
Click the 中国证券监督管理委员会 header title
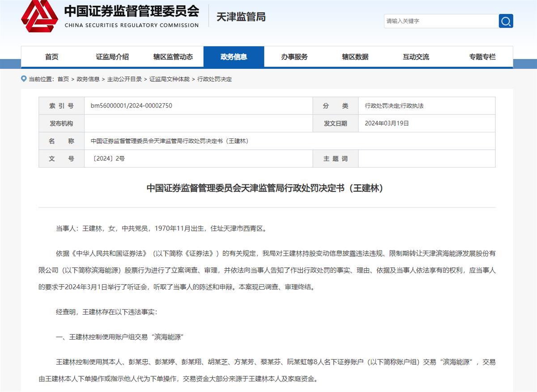[x=132, y=11]
